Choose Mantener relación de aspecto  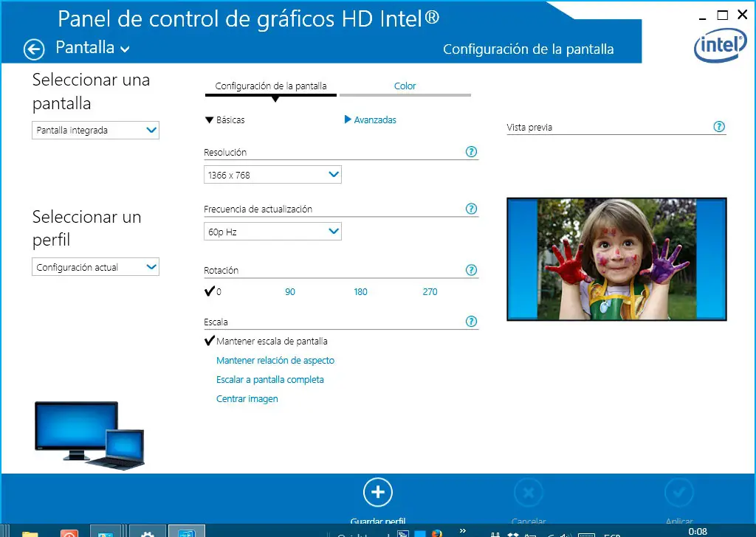(x=275, y=360)
